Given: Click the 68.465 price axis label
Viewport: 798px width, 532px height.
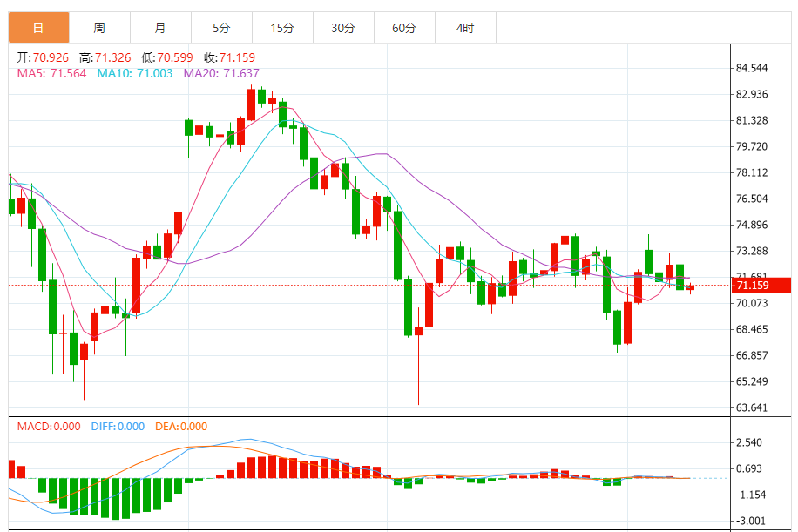Looking at the screenshot, I should coord(752,329).
